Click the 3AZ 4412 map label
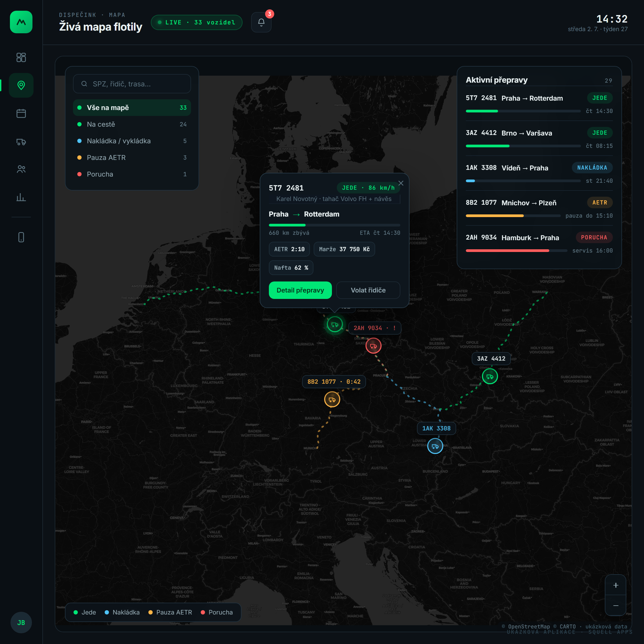The width and height of the screenshot is (644, 644). coord(491,359)
